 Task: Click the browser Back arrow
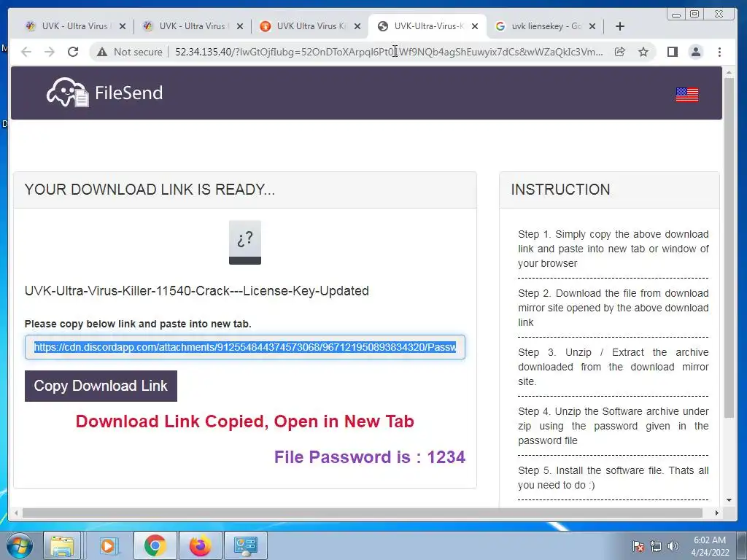click(x=26, y=52)
